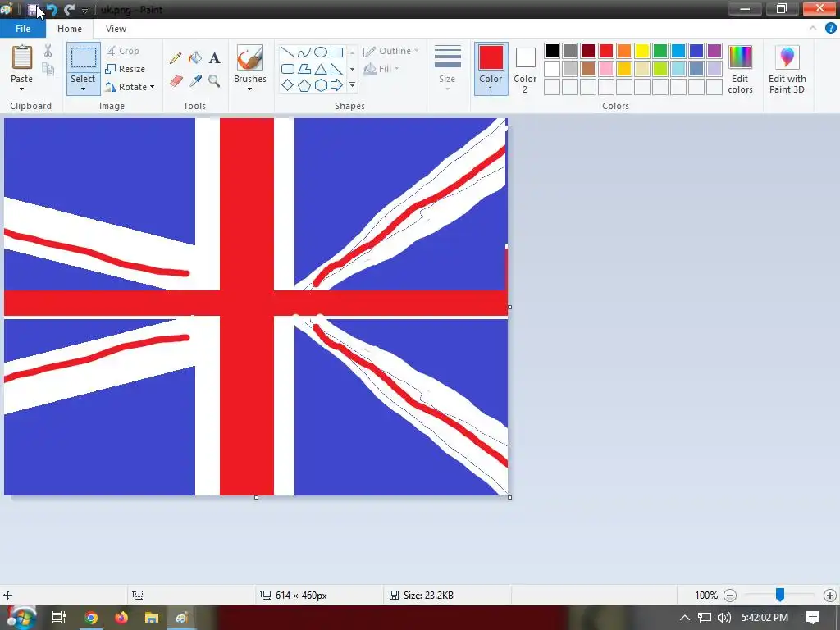Pick the black color swatch
The width and height of the screenshot is (840, 630).
click(552, 51)
